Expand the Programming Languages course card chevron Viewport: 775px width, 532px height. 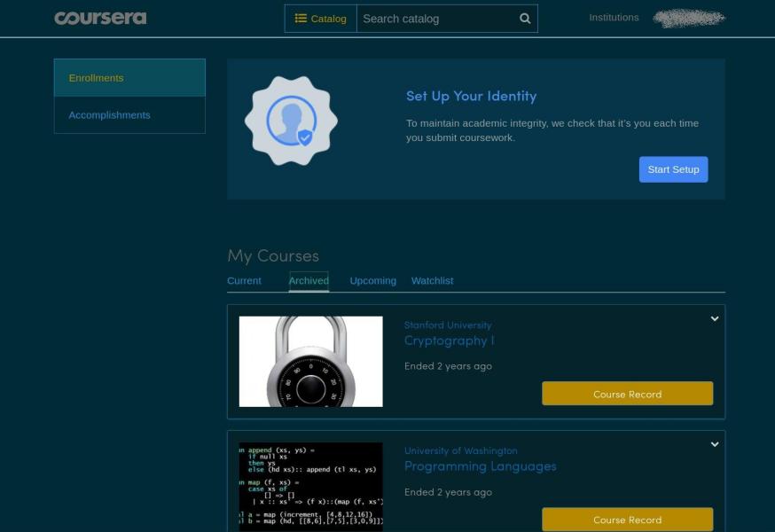tap(713, 442)
